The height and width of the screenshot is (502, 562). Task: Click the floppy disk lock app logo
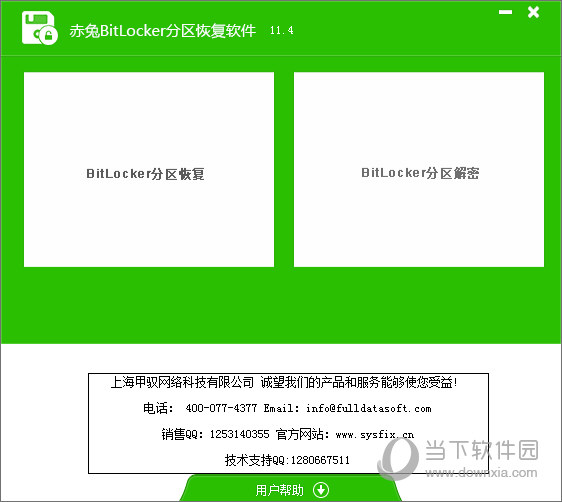click(39, 28)
